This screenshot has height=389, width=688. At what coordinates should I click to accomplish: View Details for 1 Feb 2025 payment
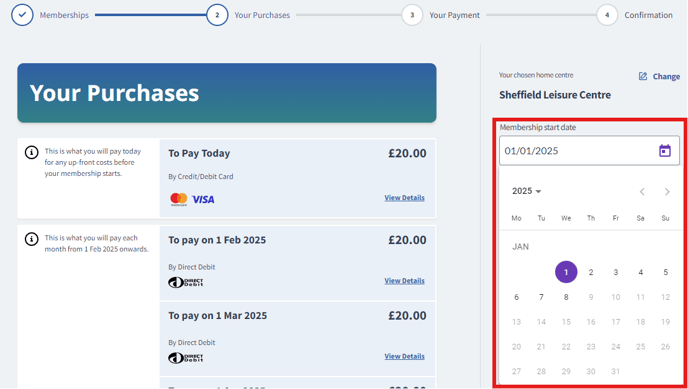coord(405,281)
